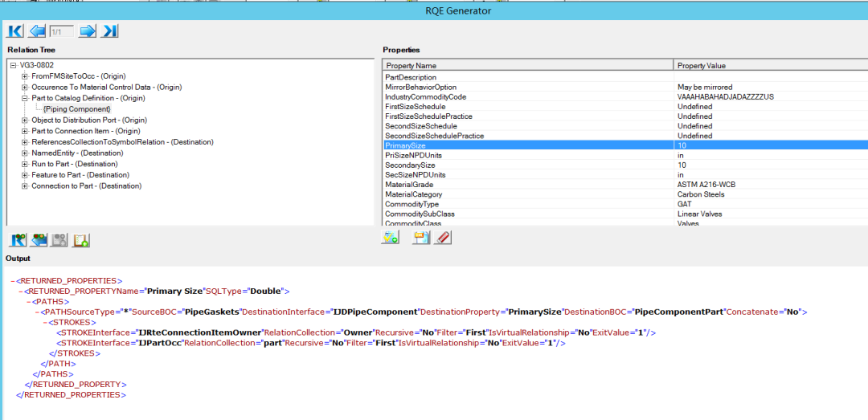Select the SecondarySize property row
Viewport: 868px width, 420px height.
coord(625,165)
